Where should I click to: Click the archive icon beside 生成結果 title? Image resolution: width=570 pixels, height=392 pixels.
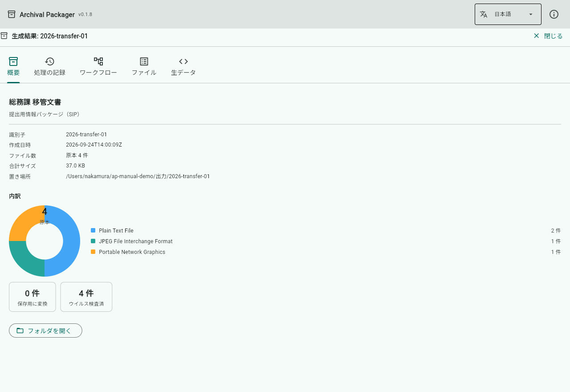coord(4,36)
